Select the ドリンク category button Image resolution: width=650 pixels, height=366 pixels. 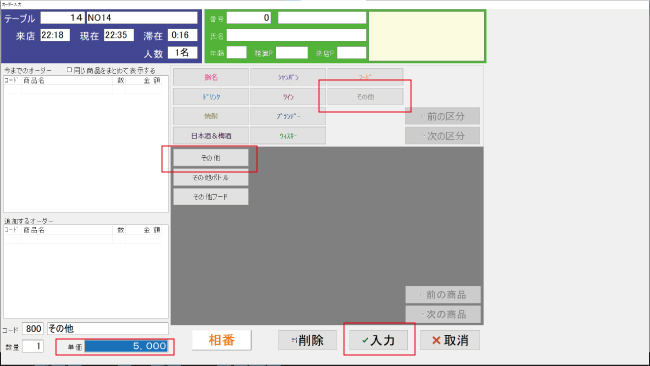click(211, 97)
